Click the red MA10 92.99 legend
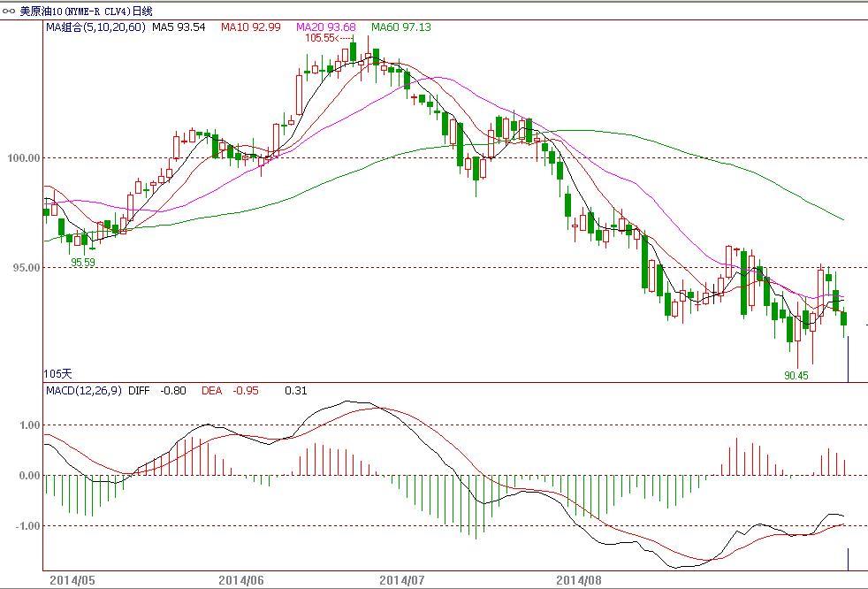The image size is (868, 589). point(250,27)
